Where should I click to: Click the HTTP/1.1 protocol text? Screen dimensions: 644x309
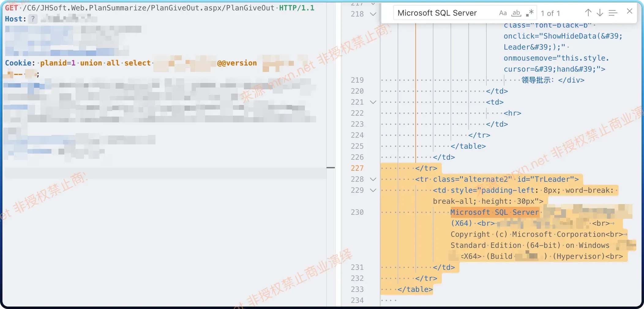[x=297, y=8]
